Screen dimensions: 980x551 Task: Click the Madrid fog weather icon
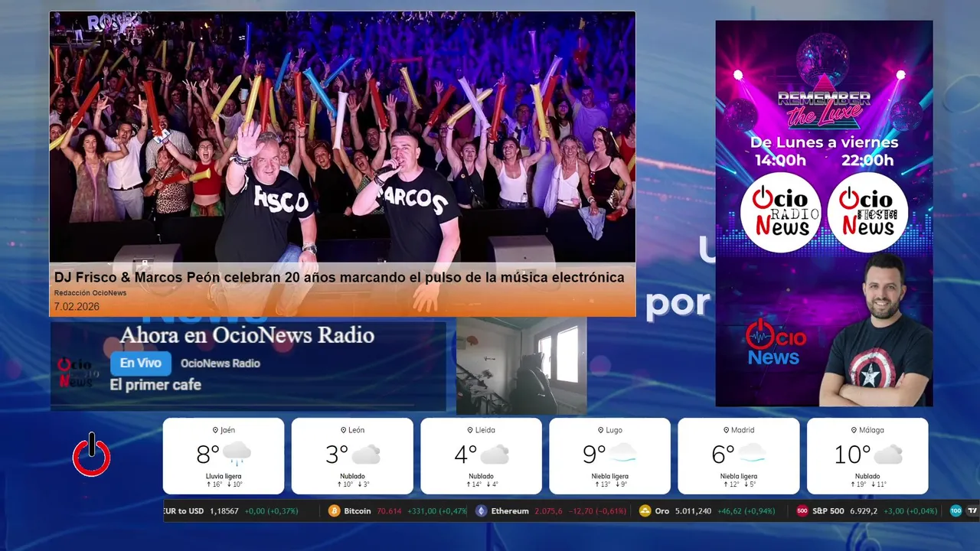pyautogui.click(x=752, y=453)
